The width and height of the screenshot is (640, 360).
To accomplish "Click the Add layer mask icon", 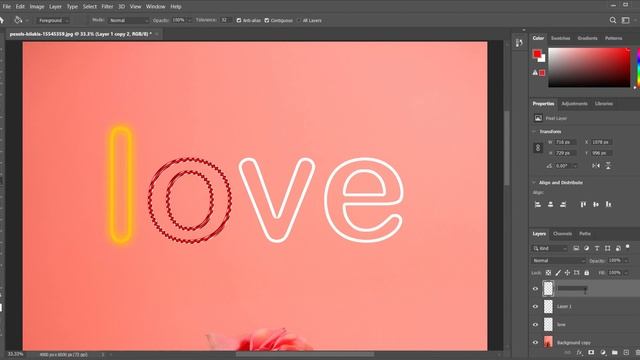I will (x=591, y=353).
